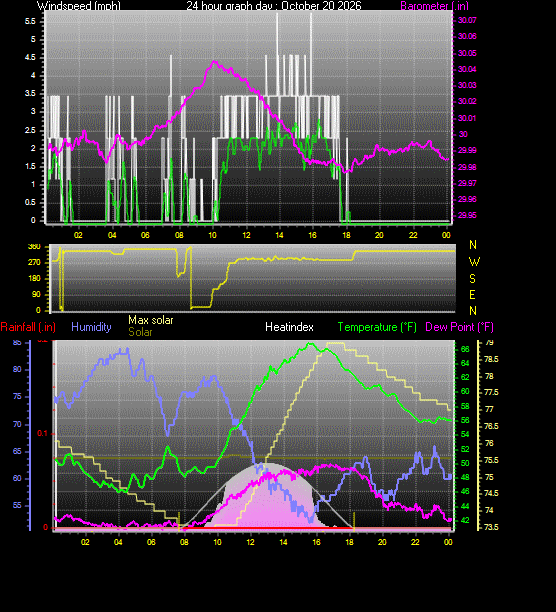This screenshot has width=556, height=612.
Task: Select the white "Heatindex" legend label
Action: pyautogui.click(x=289, y=327)
